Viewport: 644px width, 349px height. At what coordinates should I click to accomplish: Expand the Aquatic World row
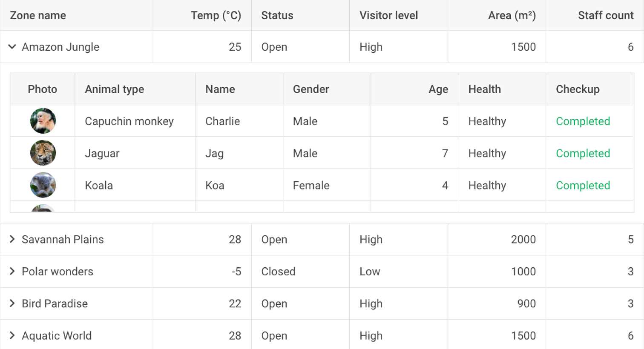tap(12, 335)
